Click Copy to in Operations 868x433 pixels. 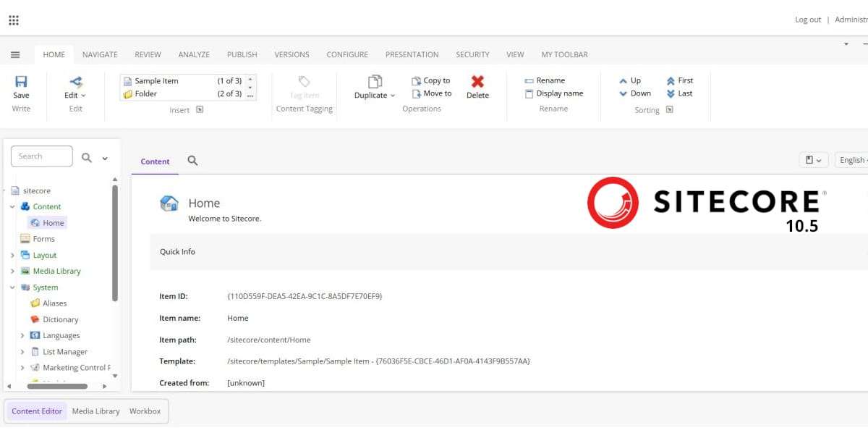[430, 81]
